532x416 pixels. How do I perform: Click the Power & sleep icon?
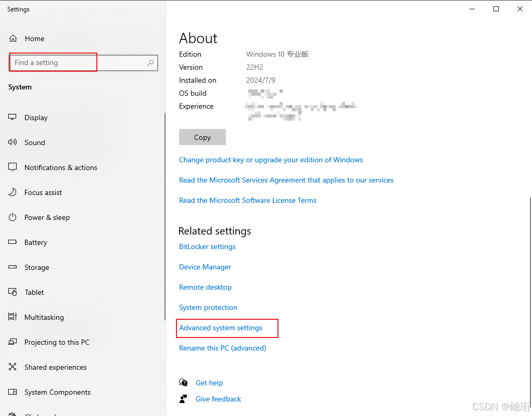point(12,217)
